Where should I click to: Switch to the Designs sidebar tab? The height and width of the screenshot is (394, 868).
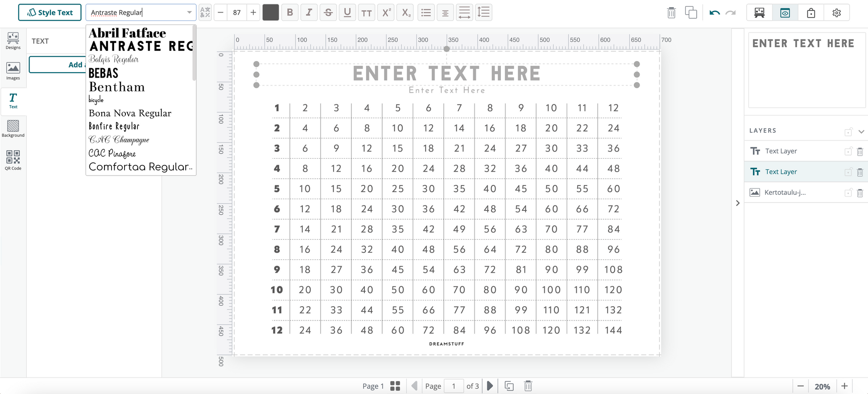pyautogui.click(x=13, y=41)
